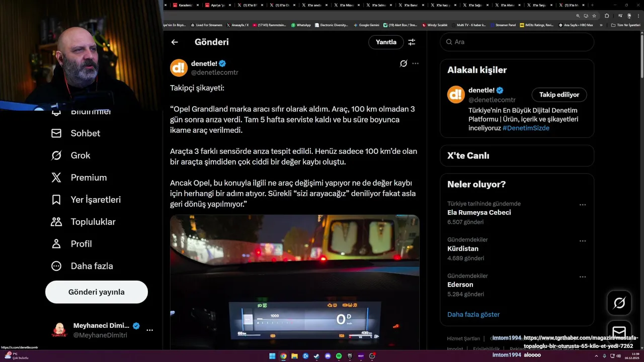Toggle the Takip ediyor follow button
This screenshot has width=644, height=362.
(559, 95)
